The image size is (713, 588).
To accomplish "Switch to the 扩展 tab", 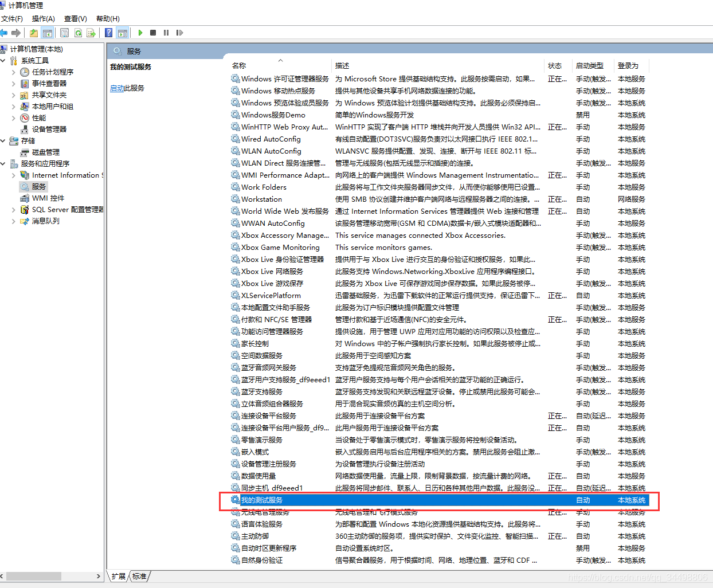I will pos(118,576).
